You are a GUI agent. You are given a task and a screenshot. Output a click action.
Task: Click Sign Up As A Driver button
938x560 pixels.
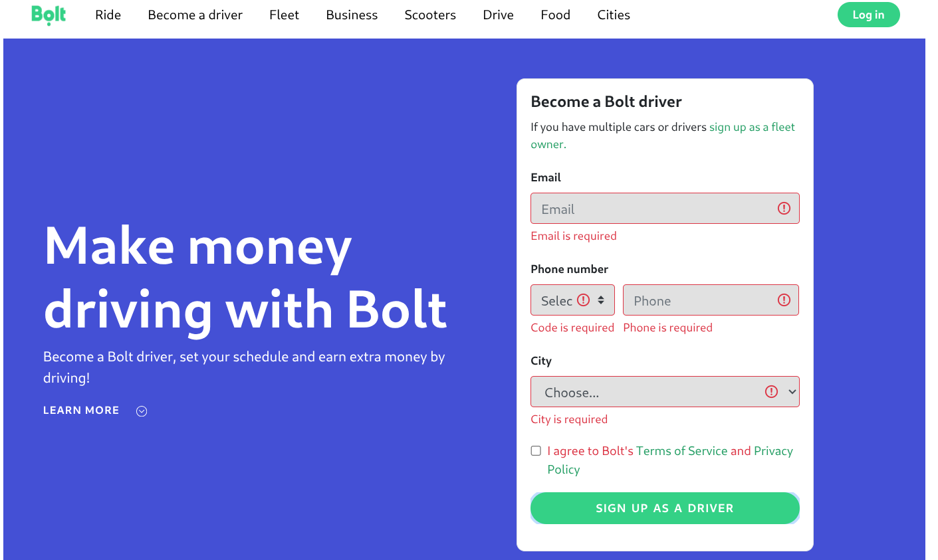[664, 508]
